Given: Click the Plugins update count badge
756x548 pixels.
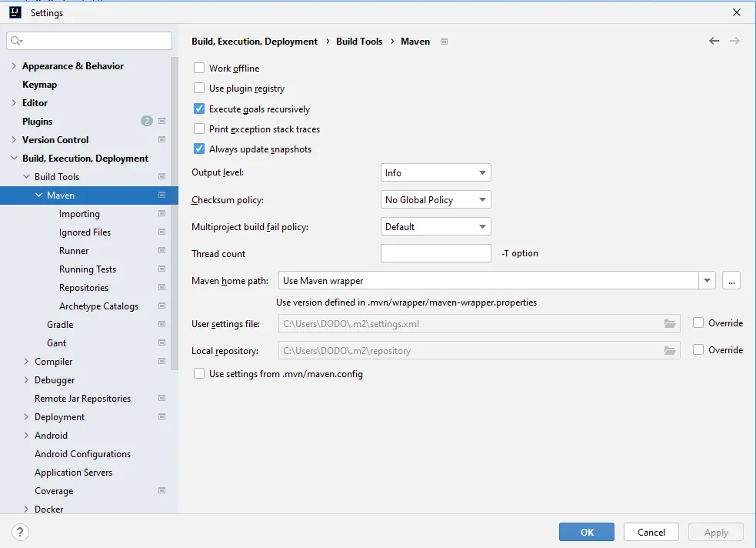Looking at the screenshot, I should (147, 121).
